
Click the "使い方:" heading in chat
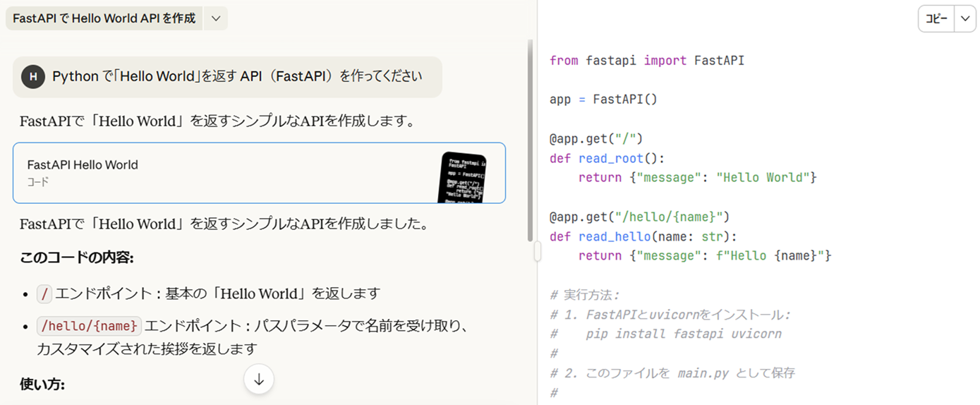click(x=42, y=385)
